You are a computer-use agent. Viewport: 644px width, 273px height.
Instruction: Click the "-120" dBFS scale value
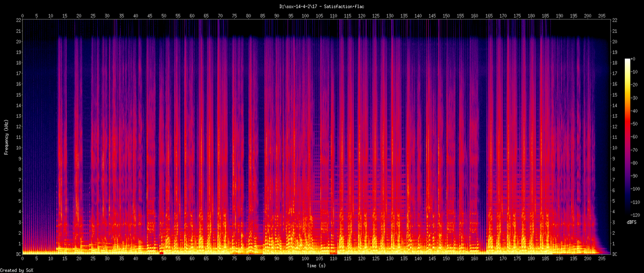[635, 216]
